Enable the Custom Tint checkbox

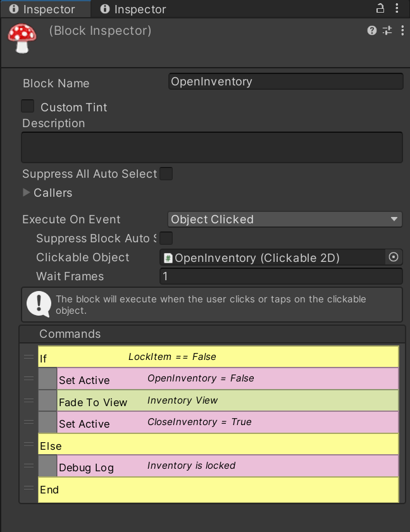(x=27, y=106)
